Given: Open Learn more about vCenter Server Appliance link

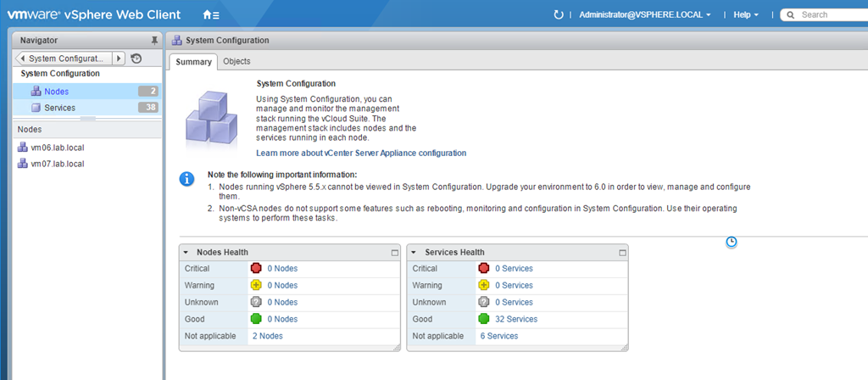Looking at the screenshot, I should (360, 154).
